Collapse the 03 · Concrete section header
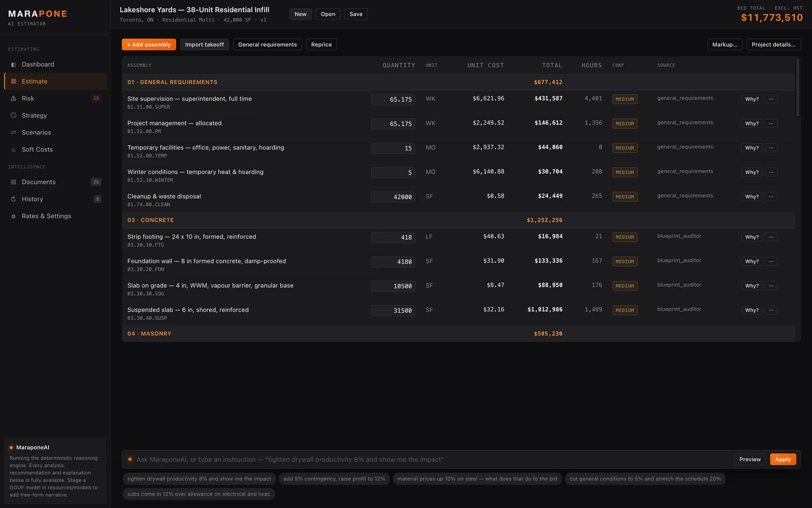This screenshot has width=812, height=508. coord(458,220)
